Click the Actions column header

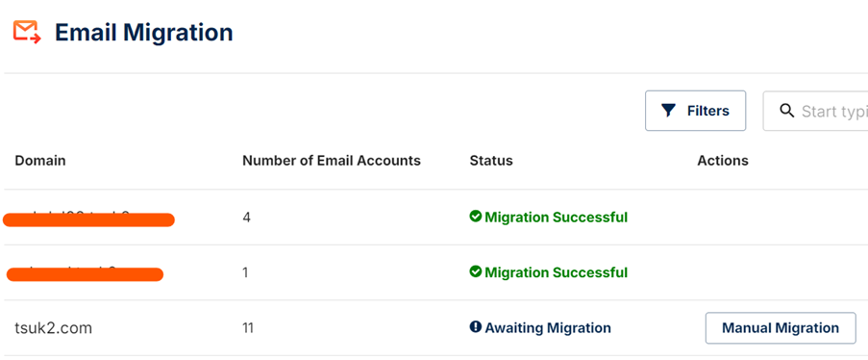click(x=723, y=161)
